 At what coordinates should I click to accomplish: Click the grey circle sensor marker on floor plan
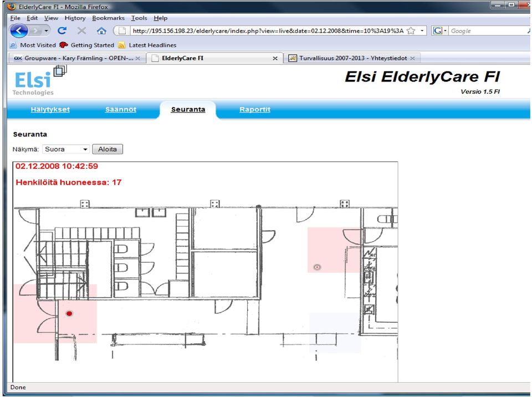[x=317, y=267]
